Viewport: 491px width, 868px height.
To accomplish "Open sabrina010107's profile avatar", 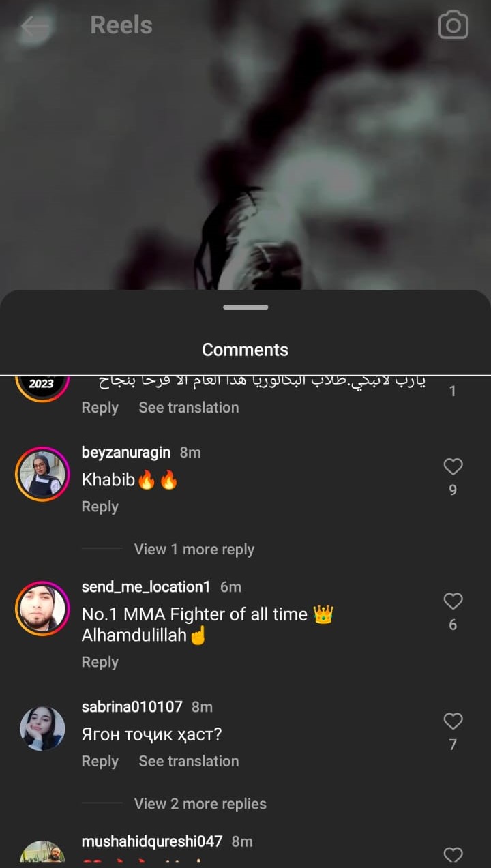I will (42, 728).
